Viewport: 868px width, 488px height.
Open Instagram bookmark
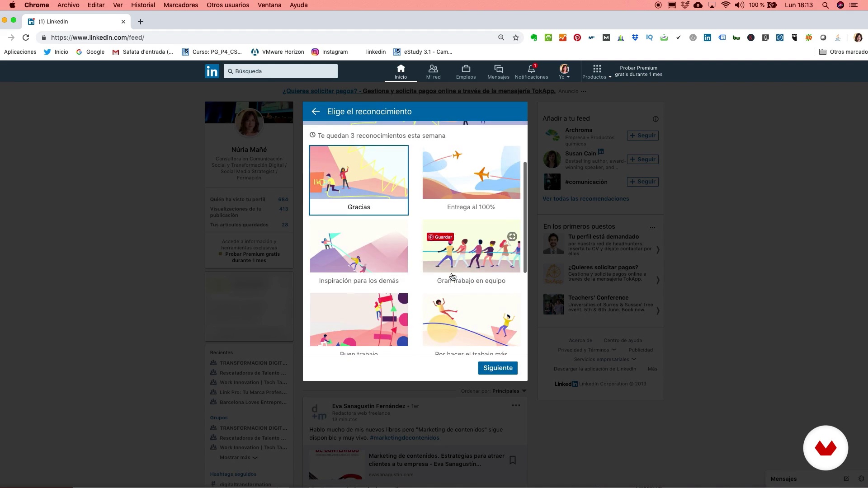330,52
